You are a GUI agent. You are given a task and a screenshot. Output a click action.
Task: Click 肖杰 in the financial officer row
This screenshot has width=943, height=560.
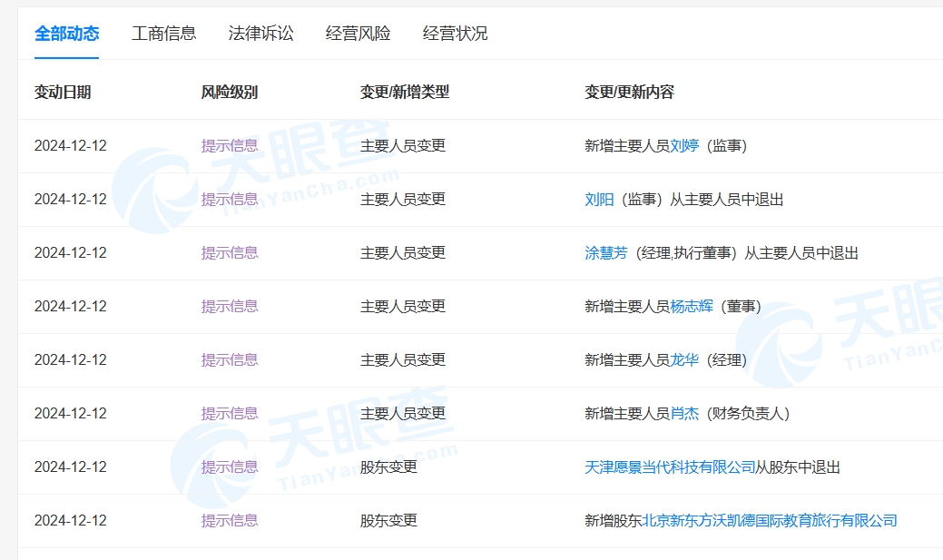coord(686,413)
